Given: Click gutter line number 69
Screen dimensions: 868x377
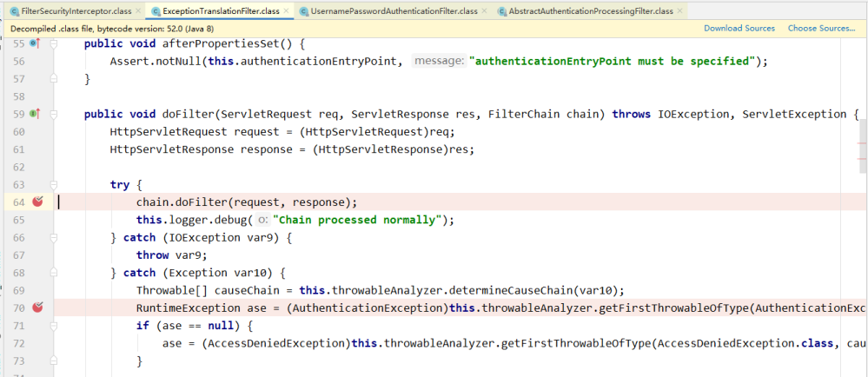Looking at the screenshot, I should [x=18, y=290].
